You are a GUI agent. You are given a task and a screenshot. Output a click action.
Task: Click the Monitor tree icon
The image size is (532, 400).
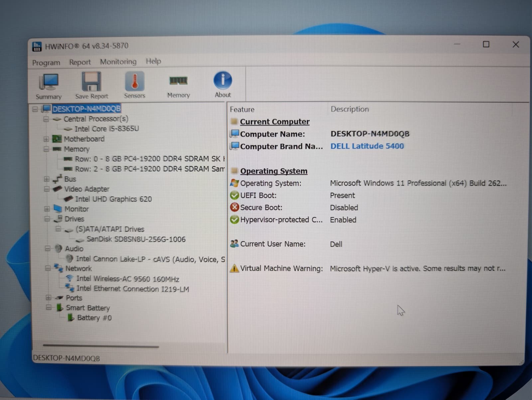(58, 209)
